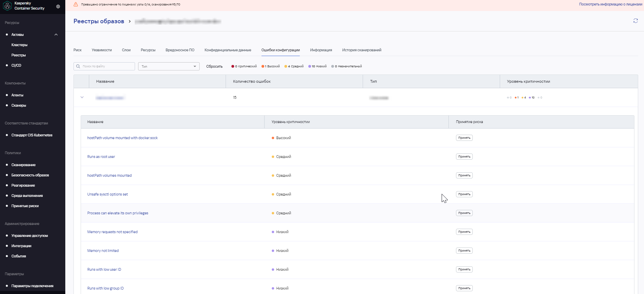
Task: Select the Ошибки конфигурации tab
Action: click(x=281, y=50)
